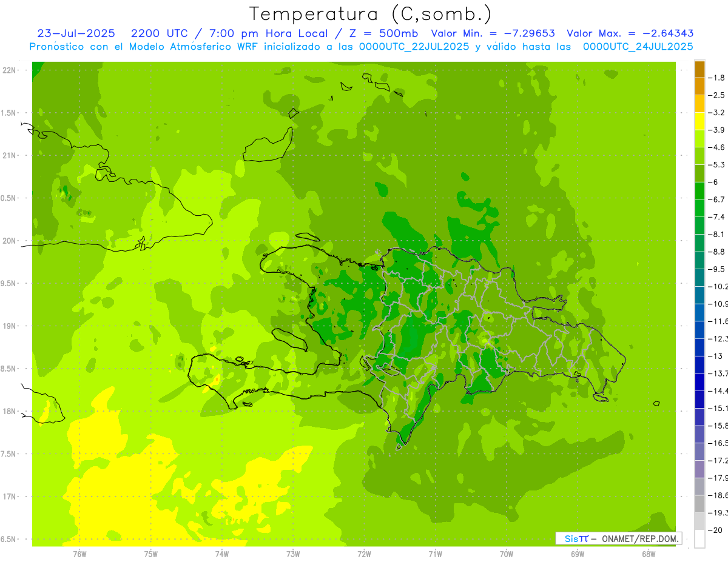Click '0000UTC_24JUL2025' valid-until time

[638, 47]
